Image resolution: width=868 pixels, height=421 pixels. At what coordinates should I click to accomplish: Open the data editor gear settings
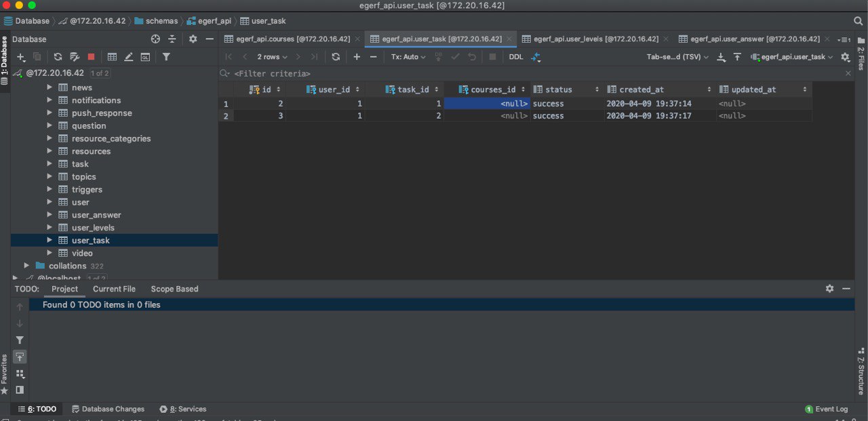(x=845, y=57)
